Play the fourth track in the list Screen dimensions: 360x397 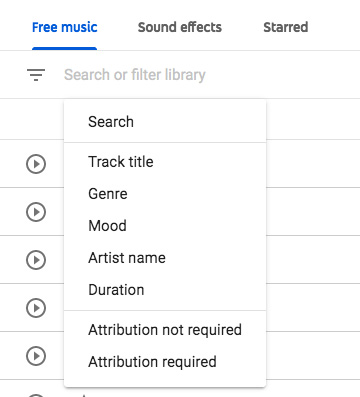(x=36, y=308)
